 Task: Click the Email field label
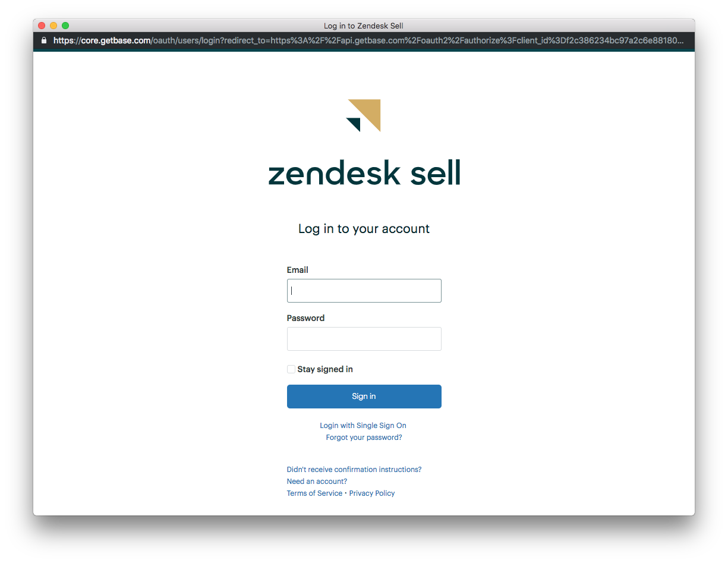pyautogui.click(x=298, y=270)
